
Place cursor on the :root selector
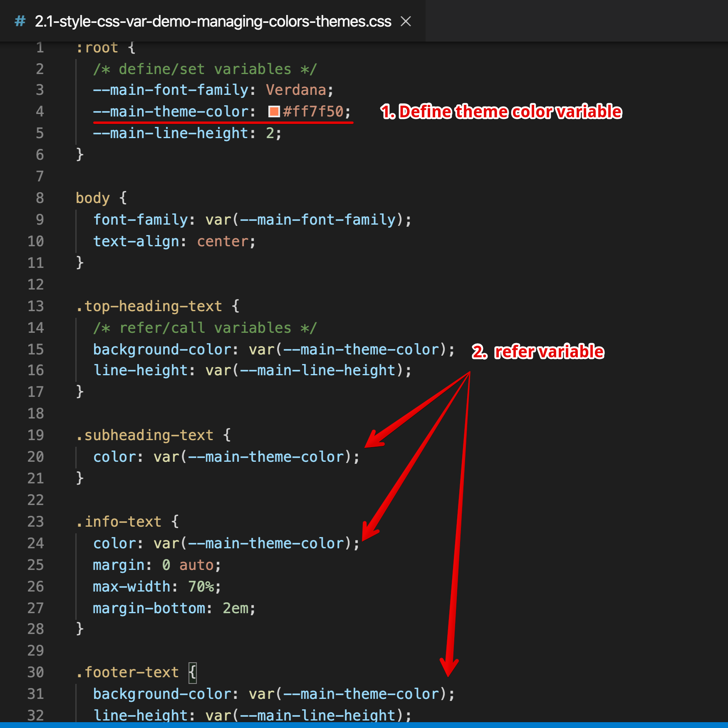click(x=98, y=47)
